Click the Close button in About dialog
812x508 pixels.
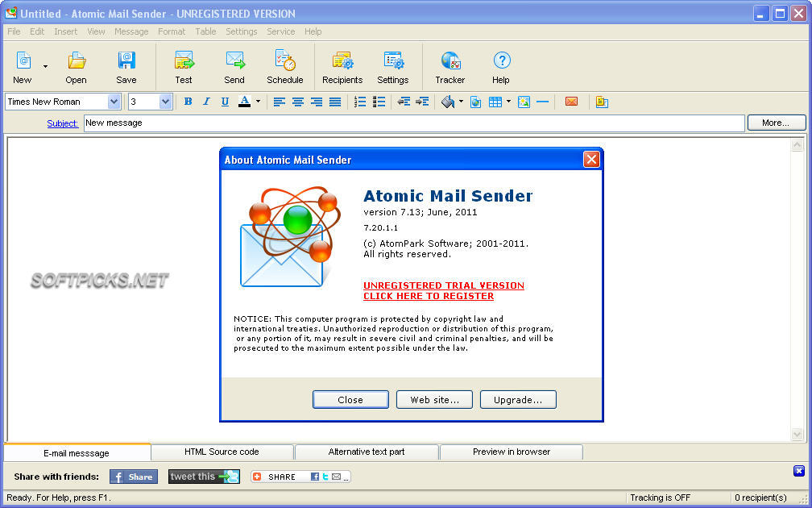(x=350, y=400)
